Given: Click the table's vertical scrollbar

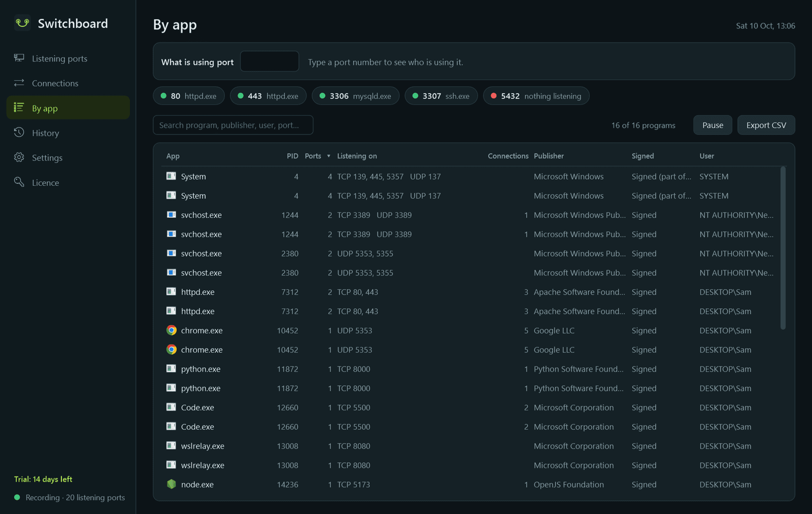Looking at the screenshot, I should pyautogui.click(x=783, y=249).
